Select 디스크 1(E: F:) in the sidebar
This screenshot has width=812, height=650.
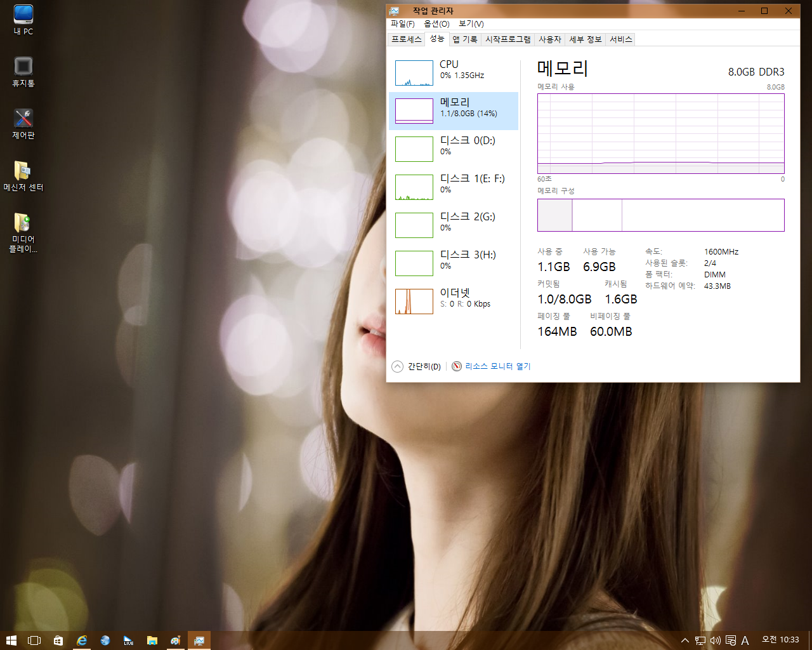pyautogui.click(x=454, y=187)
